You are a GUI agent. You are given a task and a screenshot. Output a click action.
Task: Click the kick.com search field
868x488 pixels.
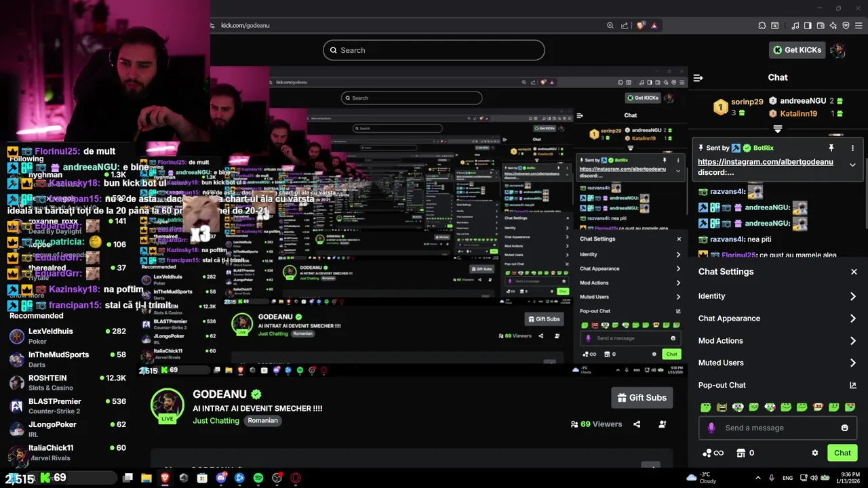tap(434, 50)
